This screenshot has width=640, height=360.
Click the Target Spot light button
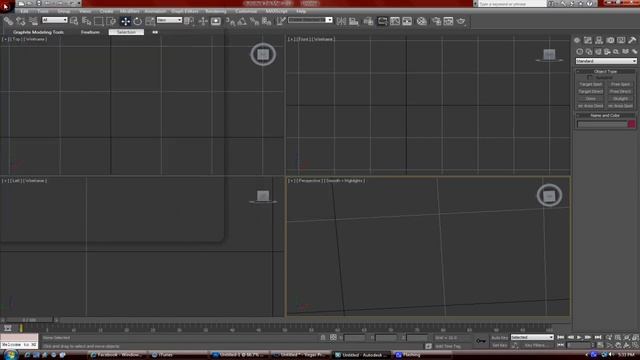click(590, 84)
